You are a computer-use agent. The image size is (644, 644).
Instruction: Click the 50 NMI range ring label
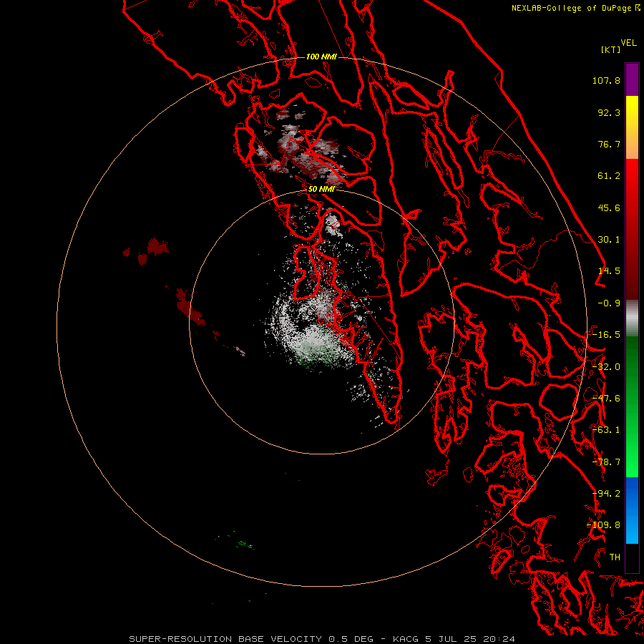click(321, 189)
